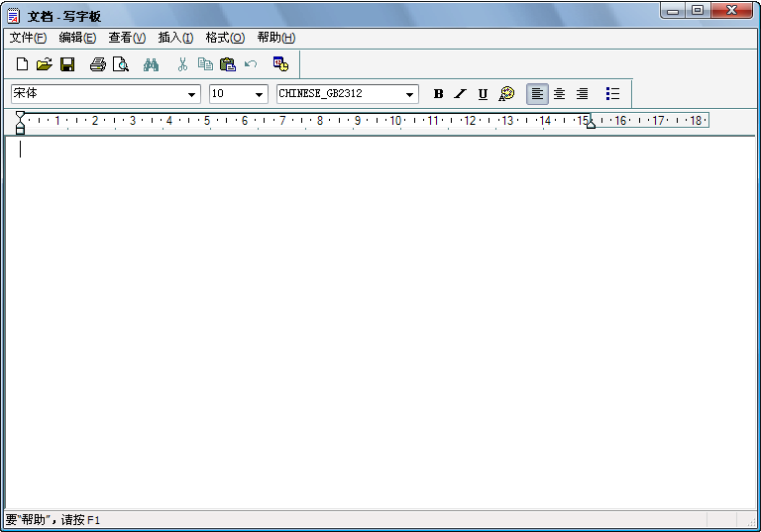
Task: Open the font size dropdown showing 10
Action: pos(260,94)
